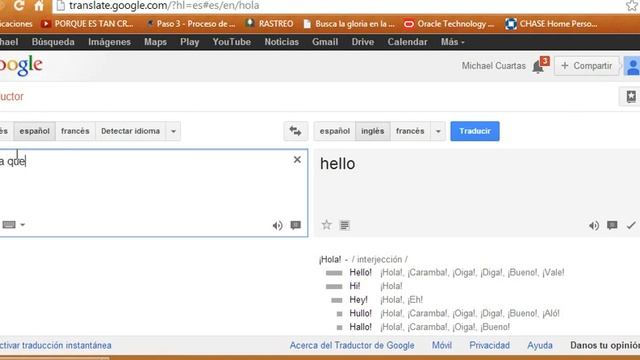640x360 pixels.
Task: Swap languages with the arrows button
Action: tap(296, 131)
